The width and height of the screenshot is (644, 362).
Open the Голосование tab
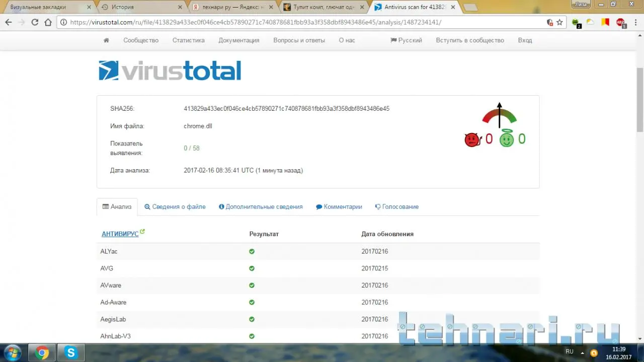pos(397,207)
